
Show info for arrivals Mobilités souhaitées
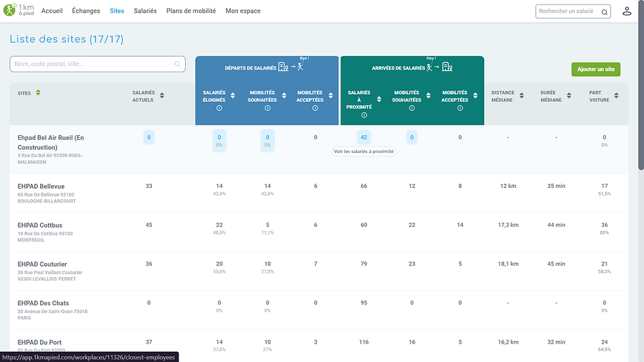(x=411, y=108)
